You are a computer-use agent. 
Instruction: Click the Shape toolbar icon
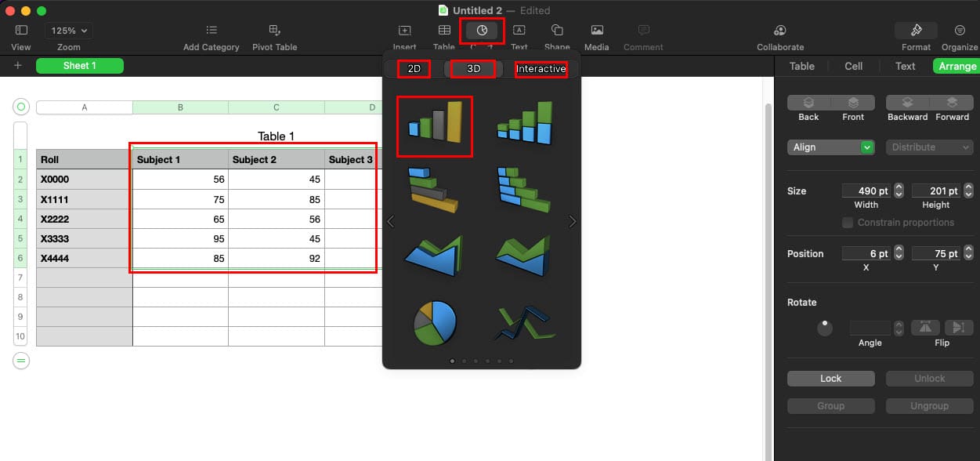pos(557,31)
